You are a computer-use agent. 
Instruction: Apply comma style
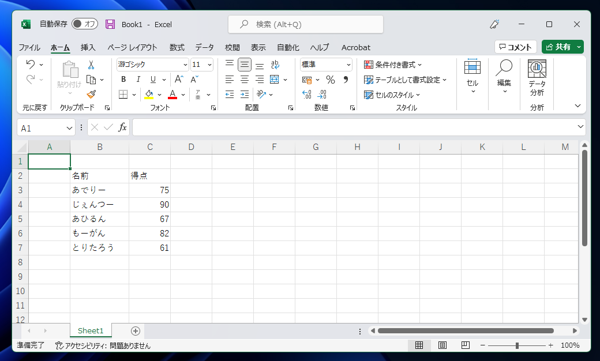(x=346, y=80)
